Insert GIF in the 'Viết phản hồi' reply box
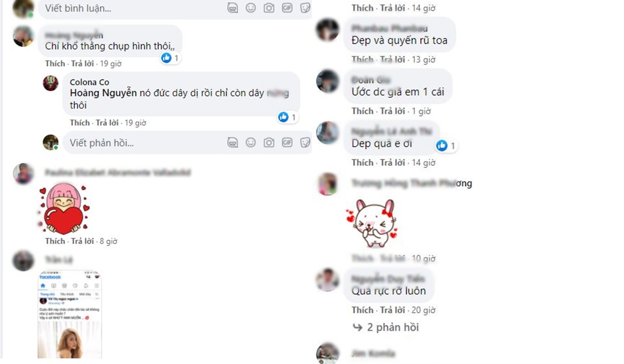This screenshot has height=364, width=624. (287, 142)
